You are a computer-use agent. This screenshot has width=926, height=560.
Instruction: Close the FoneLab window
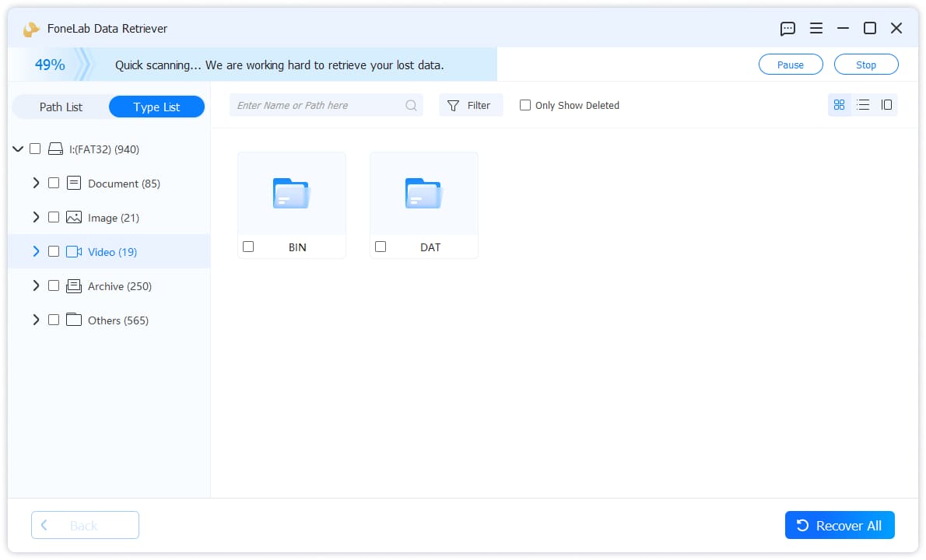click(x=896, y=28)
